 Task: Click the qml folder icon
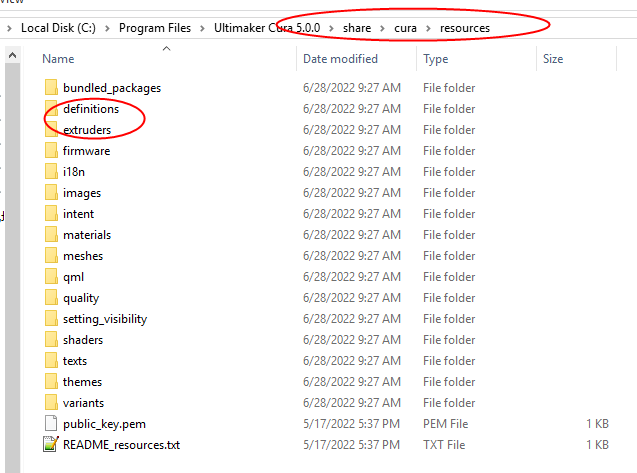tap(51, 277)
